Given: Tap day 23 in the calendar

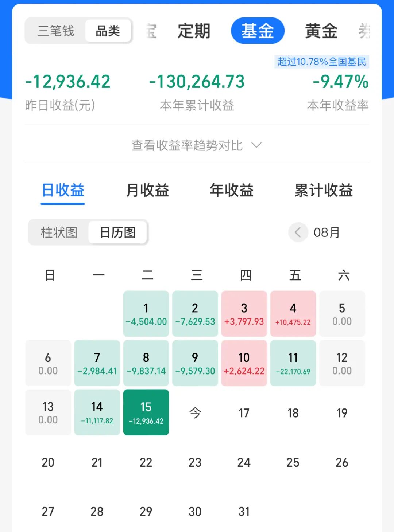Looking at the screenshot, I should point(195,462).
